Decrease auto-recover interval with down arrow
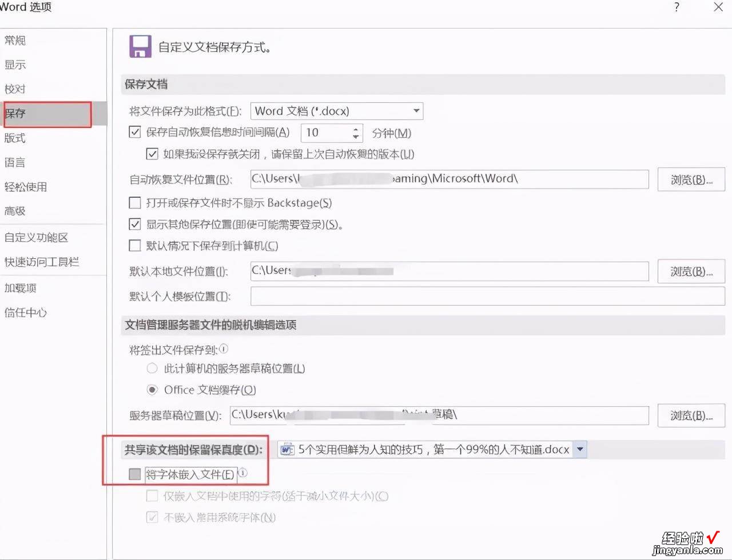Image resolution: width=732 pixels, height=560 pixels. (x=356, y=137)
